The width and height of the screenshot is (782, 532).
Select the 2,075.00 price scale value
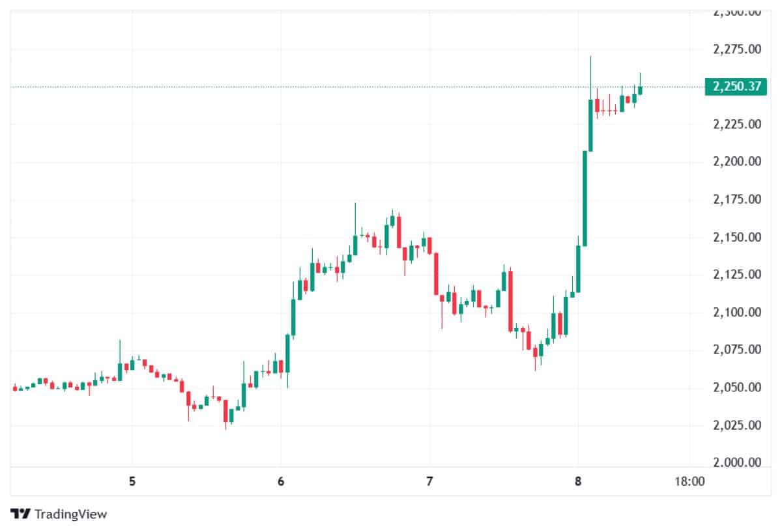pos(737,350)
